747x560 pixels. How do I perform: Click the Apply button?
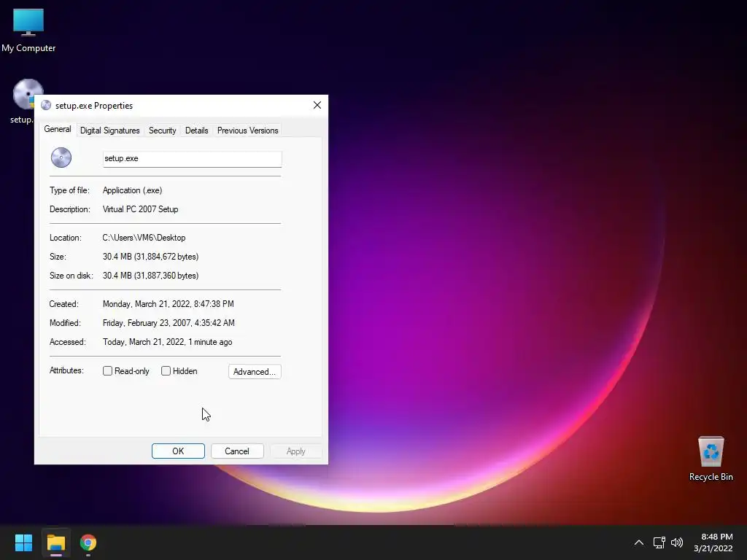point(296,451)
